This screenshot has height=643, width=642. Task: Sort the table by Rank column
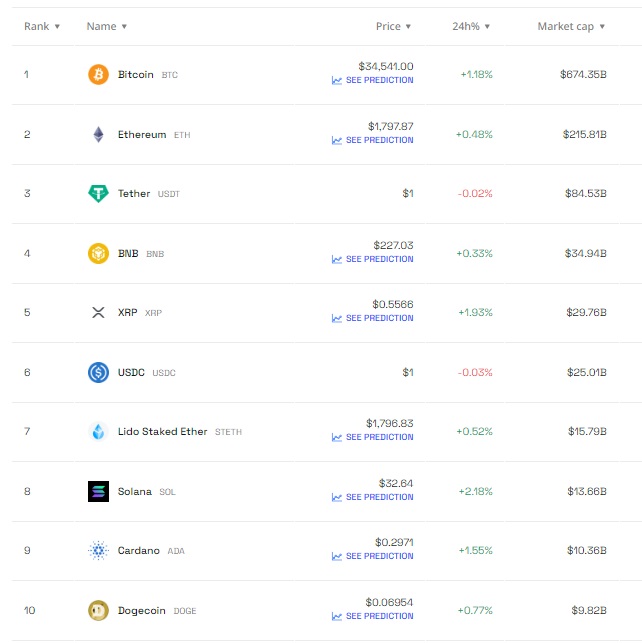pyautogui.click(x=42, y=26)
